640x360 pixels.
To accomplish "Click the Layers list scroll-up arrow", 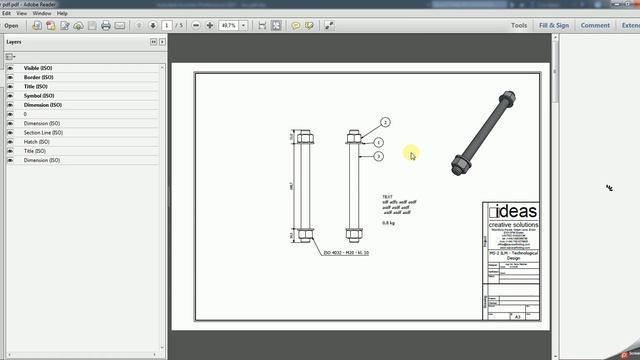I will click(x=162, y=67).
